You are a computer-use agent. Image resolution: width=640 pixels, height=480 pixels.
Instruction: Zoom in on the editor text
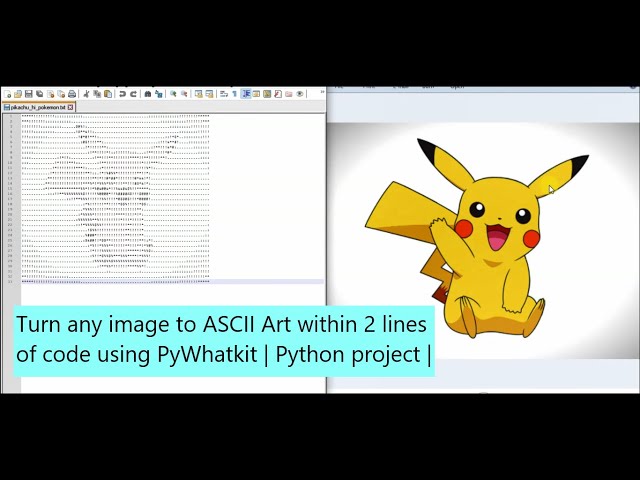point(173,94)
